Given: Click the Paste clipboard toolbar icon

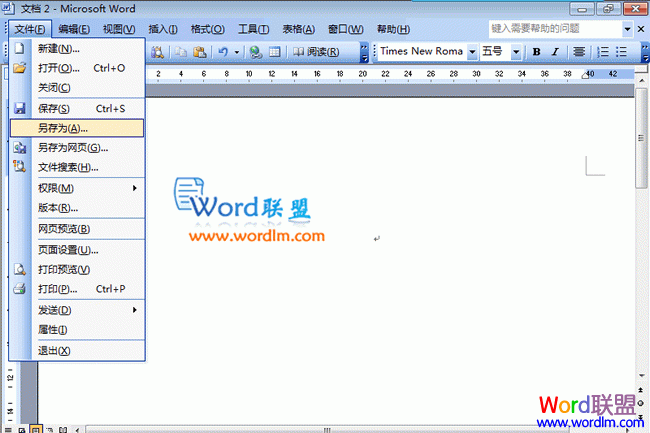Looking at the screenshot, I should pos(200,52).
